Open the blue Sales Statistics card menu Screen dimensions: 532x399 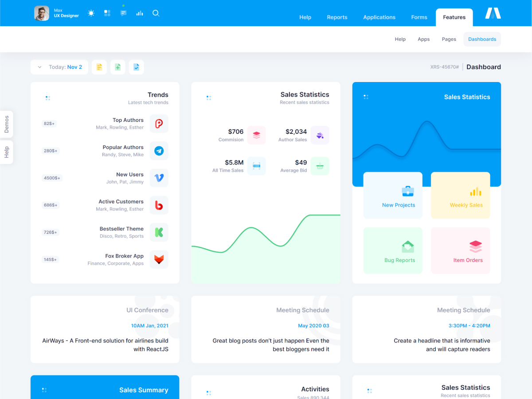click(x=366, y=97)
